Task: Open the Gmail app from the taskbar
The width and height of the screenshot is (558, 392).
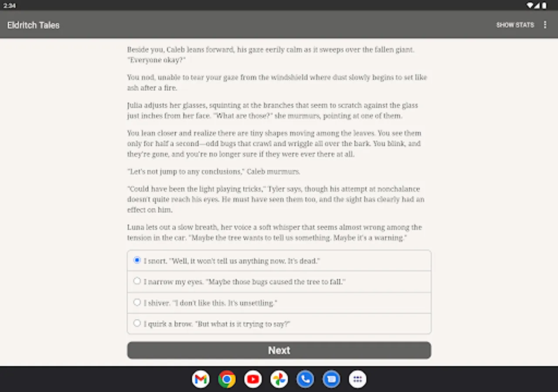Action: click(x=201, y=379)
